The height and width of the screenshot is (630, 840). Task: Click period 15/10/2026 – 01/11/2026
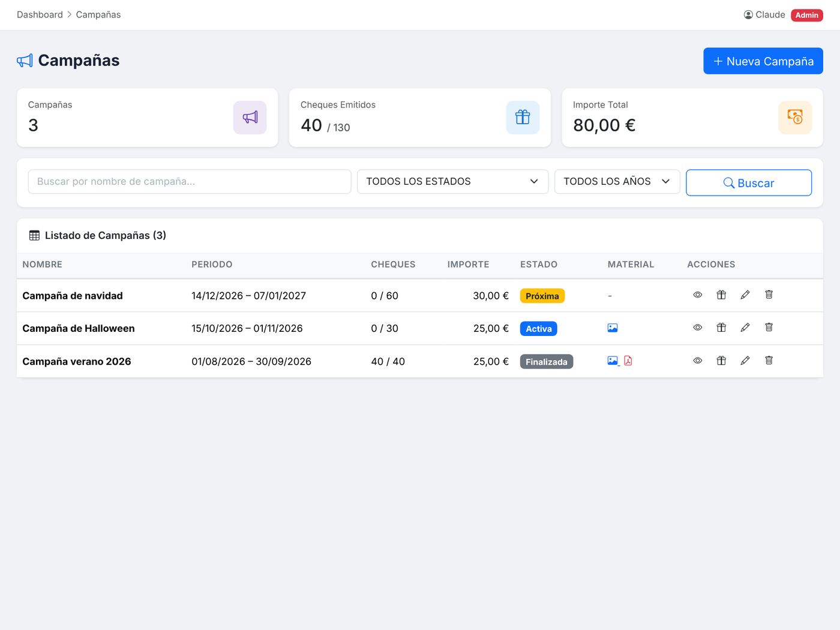(x=247, y=329)
